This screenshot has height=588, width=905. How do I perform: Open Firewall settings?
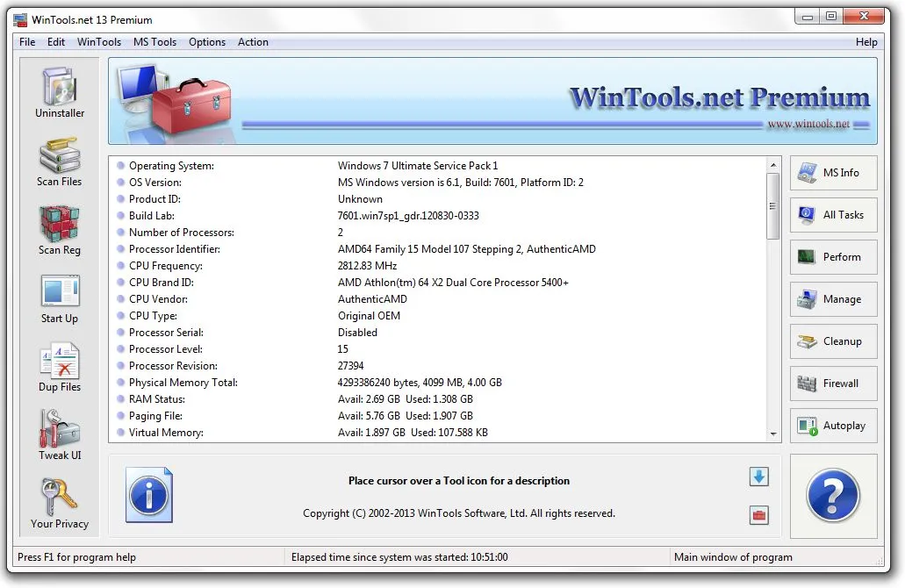point(832,384)
